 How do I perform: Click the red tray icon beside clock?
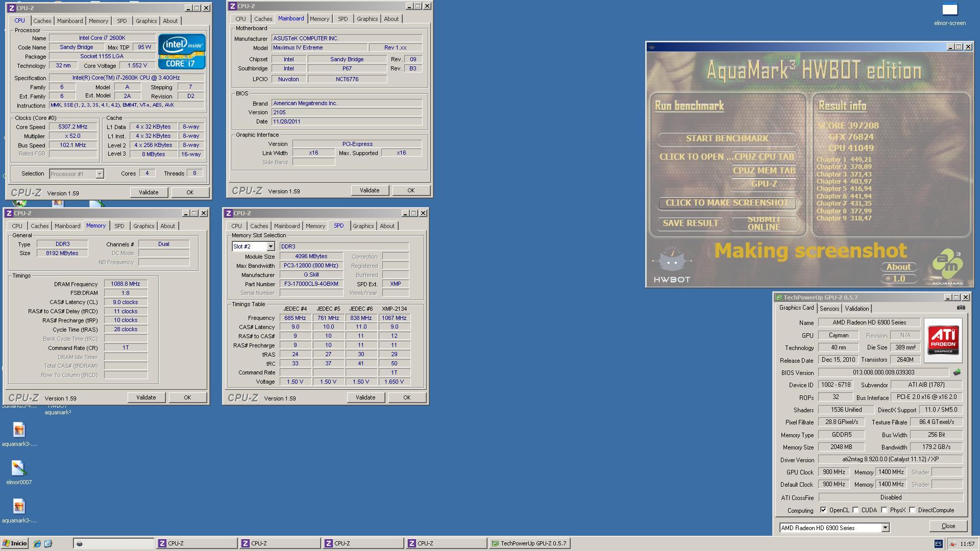(x=952, y=544)
